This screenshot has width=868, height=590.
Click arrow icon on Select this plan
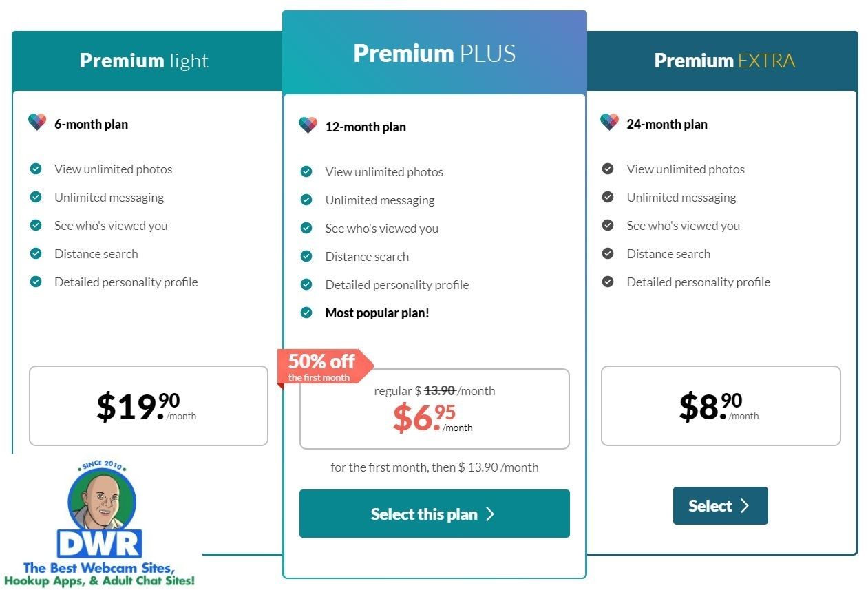[490, 514]
